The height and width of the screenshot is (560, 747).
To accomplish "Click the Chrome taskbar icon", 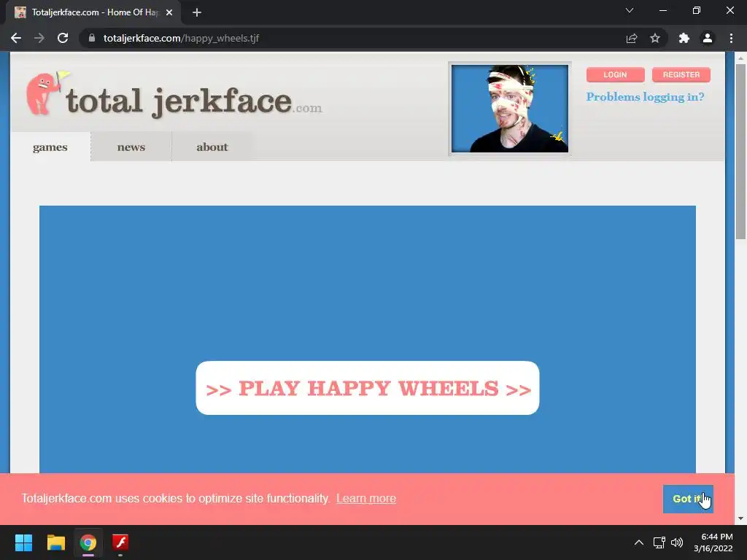I will tap(88, 542).
